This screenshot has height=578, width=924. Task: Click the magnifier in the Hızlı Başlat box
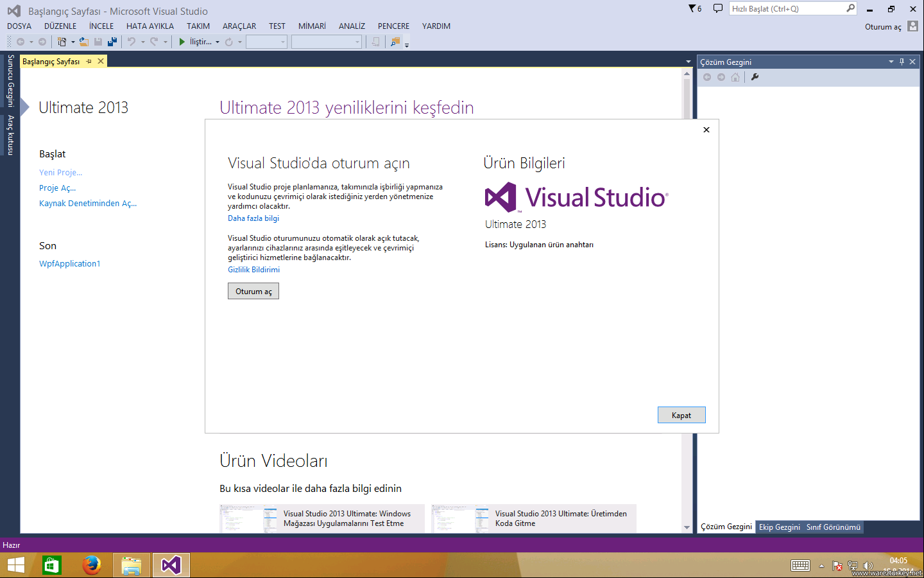click(851, 8)
